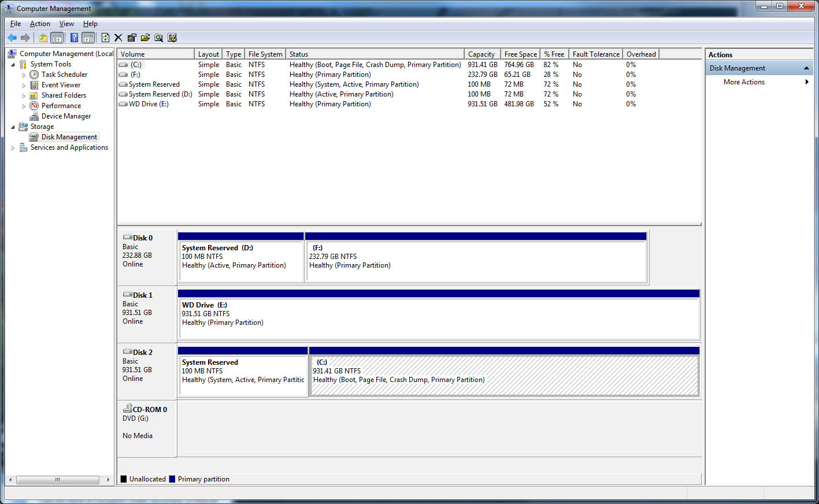Sort by the Fault Tolerance column header
The image size is (819, 504).
[x=595, y=54]
